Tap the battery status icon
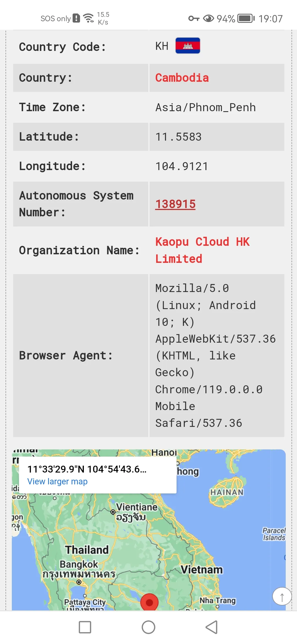This screenshot has width=297, height=644. click(246, 18)
